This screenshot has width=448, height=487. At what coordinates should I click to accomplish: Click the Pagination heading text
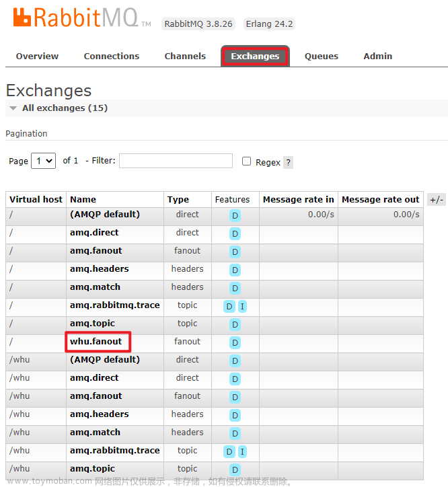point(26,134)
